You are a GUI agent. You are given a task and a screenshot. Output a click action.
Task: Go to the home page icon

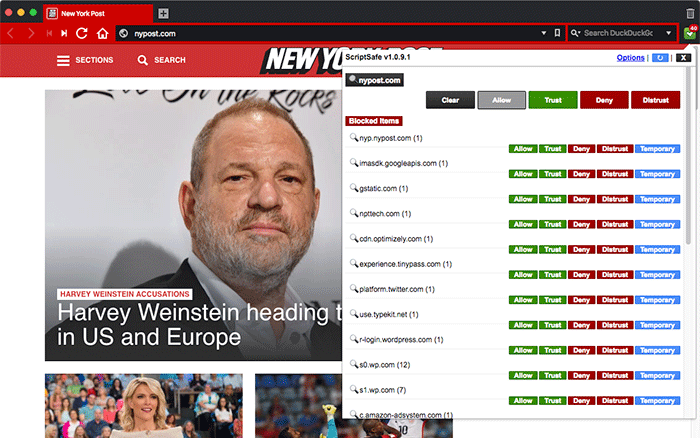pos(102,33)
